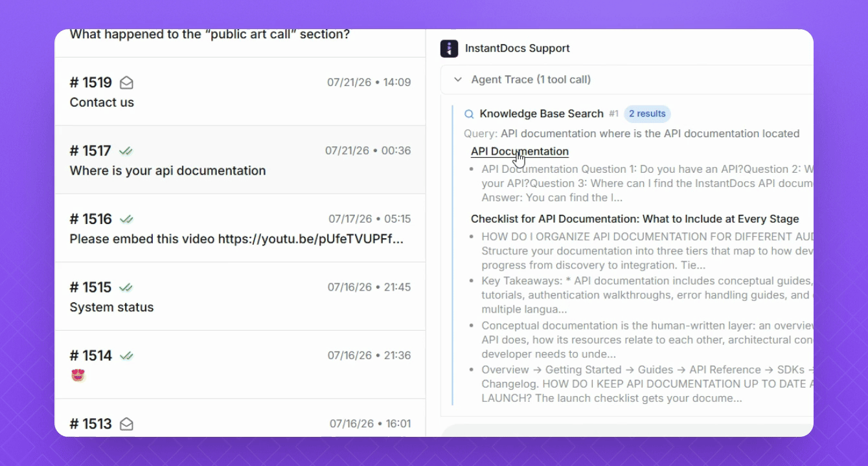868x466 pixels.
Task: Collapse the Agent Trace chevron
Action: point(458,80)
